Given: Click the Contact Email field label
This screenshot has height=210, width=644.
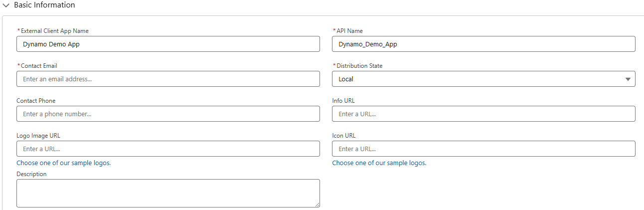Looking at the screenshot, I should click(39, 66).
